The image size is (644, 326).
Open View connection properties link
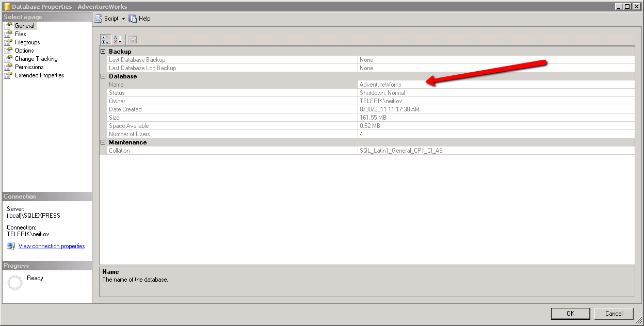pos(52,246)
